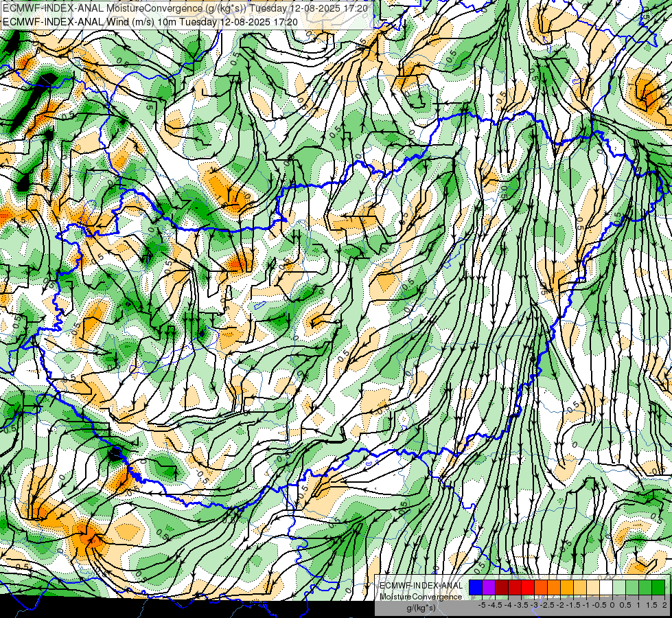
Task: Click the -3.5 legend scale value
Action: 521,605
